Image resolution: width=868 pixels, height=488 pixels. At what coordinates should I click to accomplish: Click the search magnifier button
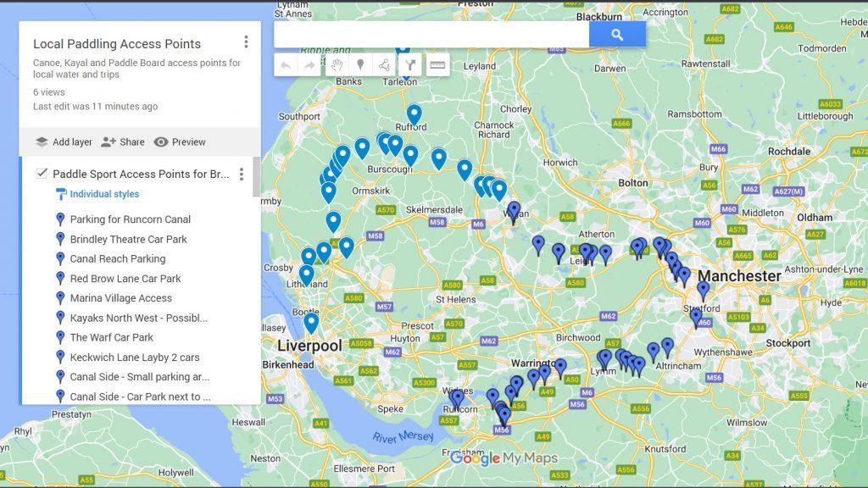pyautogui.click(x=616, y=34)
